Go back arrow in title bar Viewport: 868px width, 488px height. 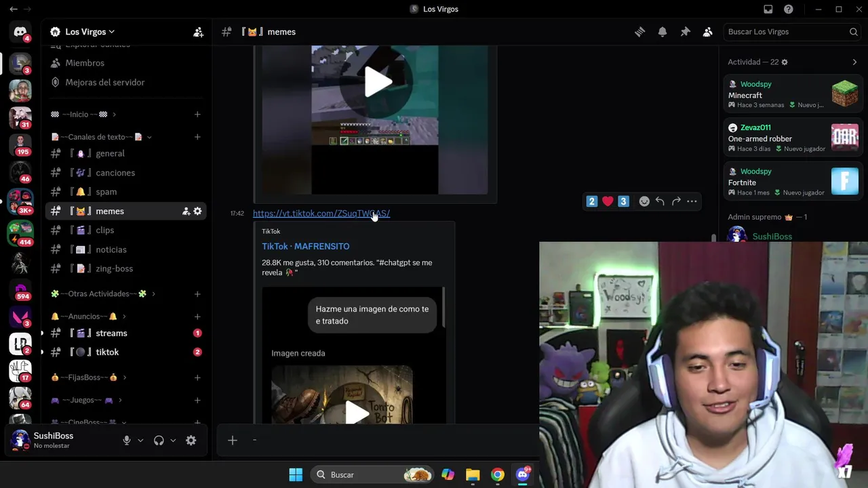point(13,9)
